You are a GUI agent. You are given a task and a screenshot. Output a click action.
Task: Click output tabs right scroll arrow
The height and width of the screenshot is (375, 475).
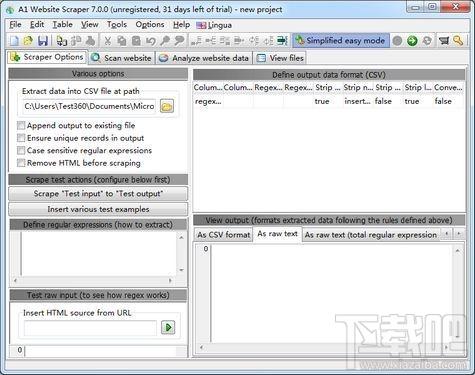(459, 234)
